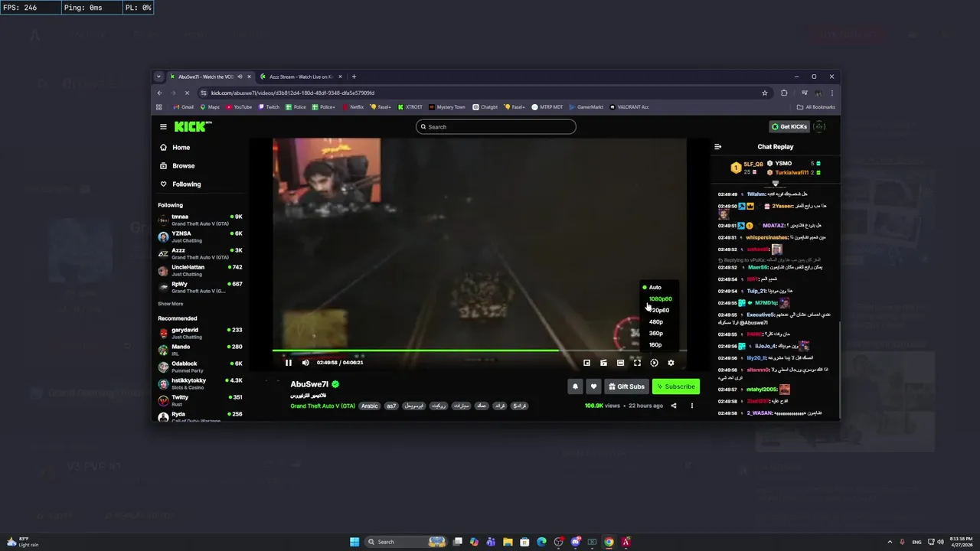This screenshot has height=551, width=980.
Task: Open playback speed control in player
Action: pos(654,363)
